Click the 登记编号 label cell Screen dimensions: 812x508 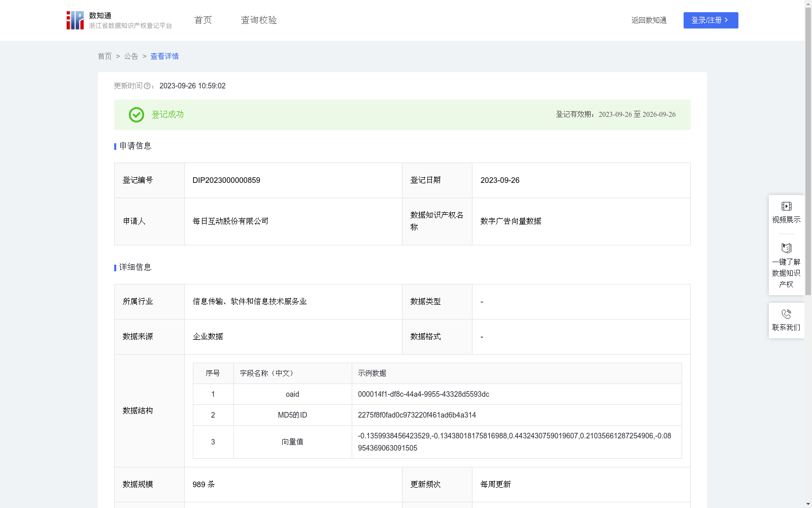(149, 180)
